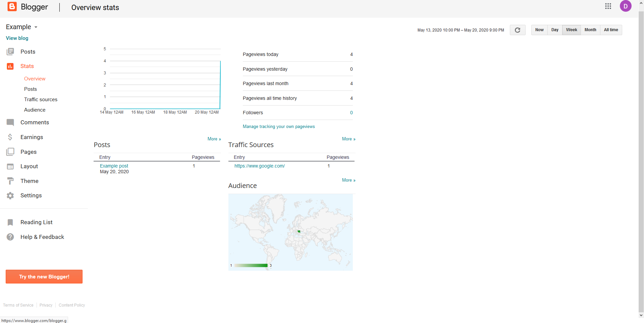This screenshot has height=323, width=644.
Task: Open Reading List
Action: point(37,222)
